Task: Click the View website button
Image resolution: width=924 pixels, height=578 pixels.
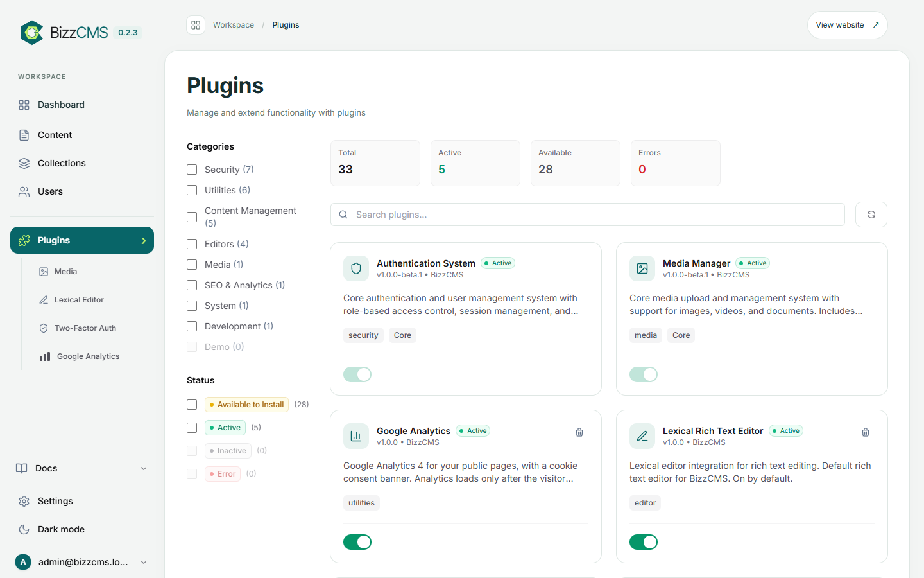Action: pos(847,25)
